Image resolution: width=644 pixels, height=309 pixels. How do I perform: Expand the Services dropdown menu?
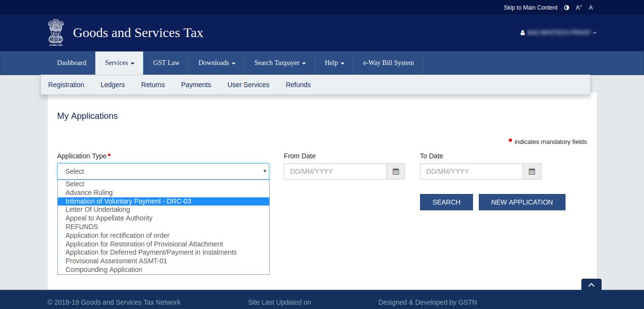click(x=119, y=63)
